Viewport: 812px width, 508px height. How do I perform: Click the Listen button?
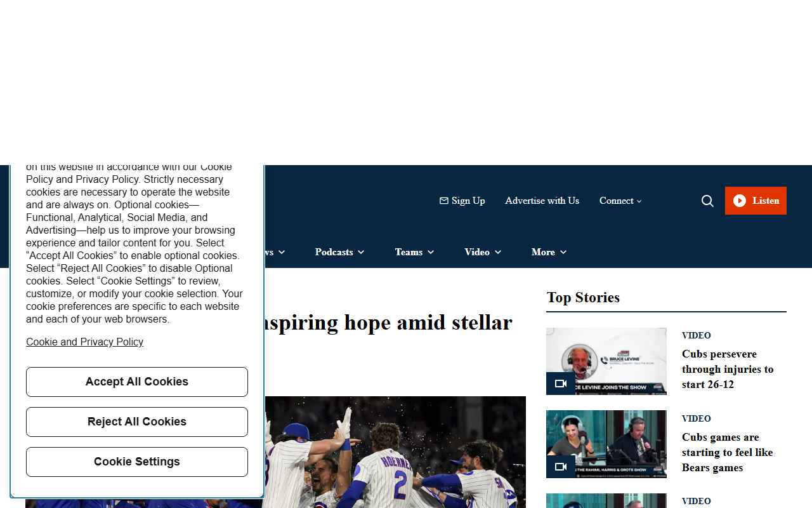point(756,201)
